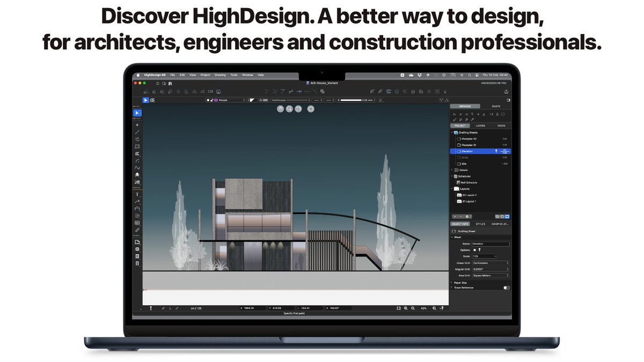The height and width of the screenshot is (362, 644).
Task: Click the date and time in menu bar
Action: click(x=495, y=75)
